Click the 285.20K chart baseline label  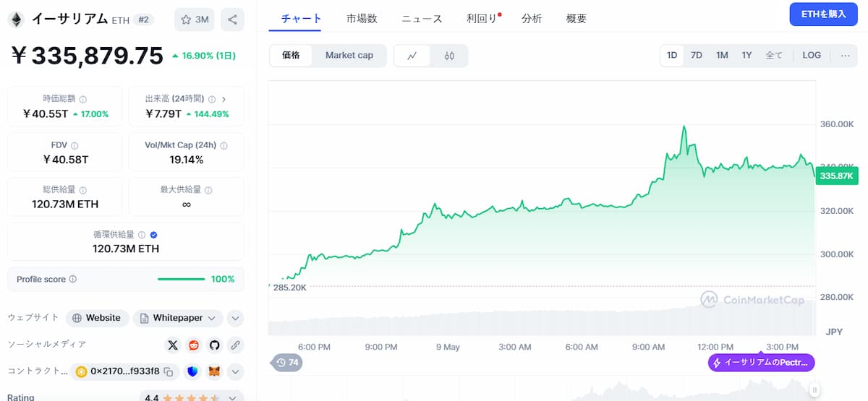click(289, 287)
